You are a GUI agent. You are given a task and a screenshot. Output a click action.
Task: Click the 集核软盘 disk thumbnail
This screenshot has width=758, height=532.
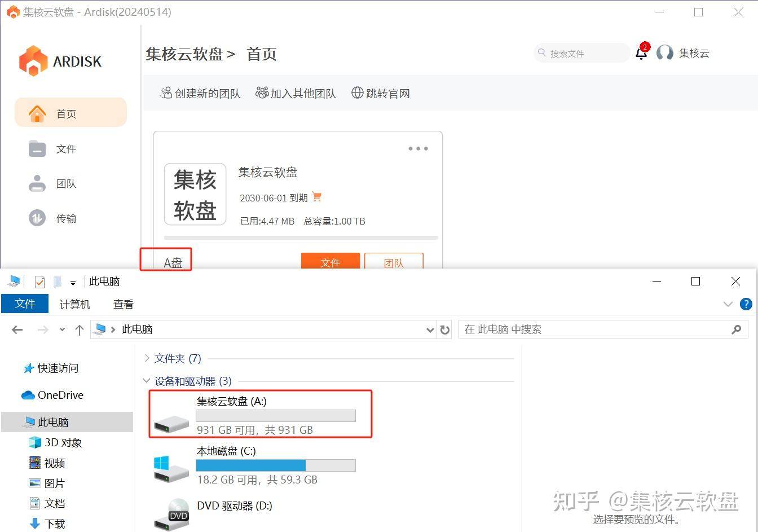click(x=195, y=194)
